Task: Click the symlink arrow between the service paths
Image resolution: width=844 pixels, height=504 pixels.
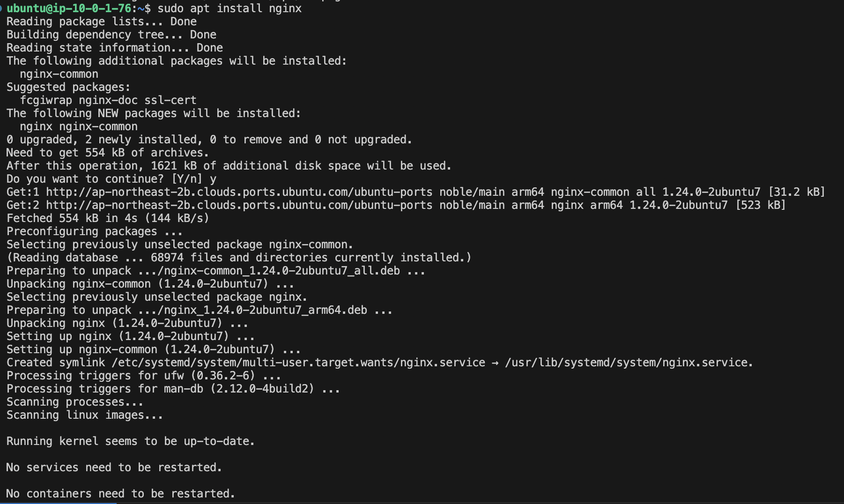Action: coord(495,363)
